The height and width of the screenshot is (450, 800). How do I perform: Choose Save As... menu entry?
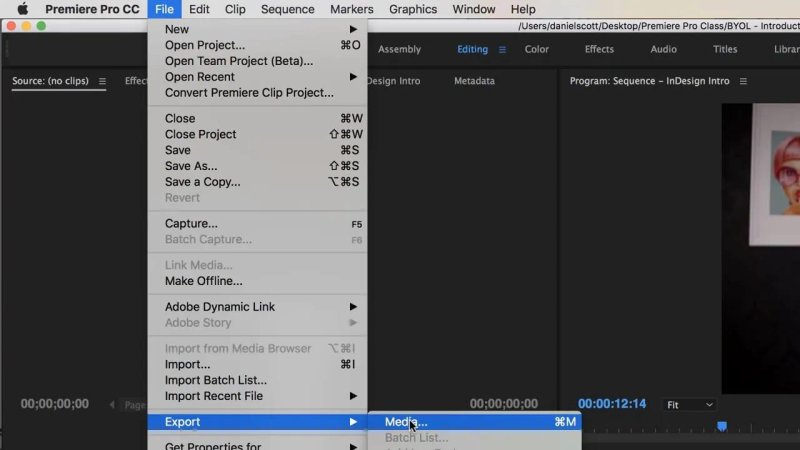click(257, 166)
